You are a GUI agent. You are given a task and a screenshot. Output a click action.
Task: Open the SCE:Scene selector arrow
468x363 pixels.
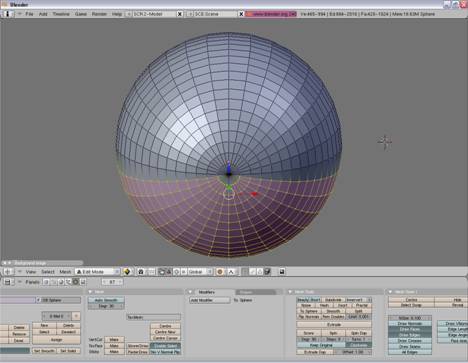(x=190, y=14)
